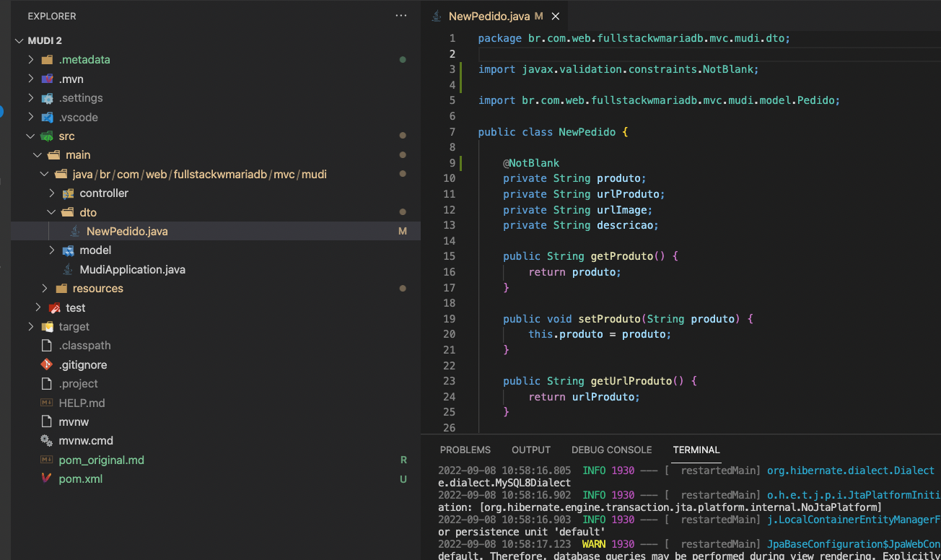Open the Explorer more actions ellipsis
The height and width of the screenshot is (560, 941).
point(401,16)
